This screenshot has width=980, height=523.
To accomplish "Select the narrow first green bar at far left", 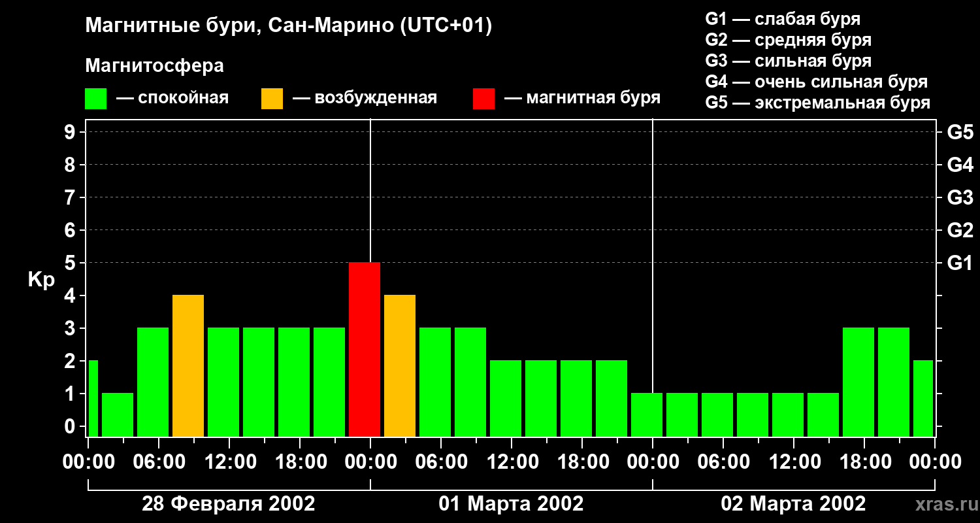I will click(x=93, y=398).
